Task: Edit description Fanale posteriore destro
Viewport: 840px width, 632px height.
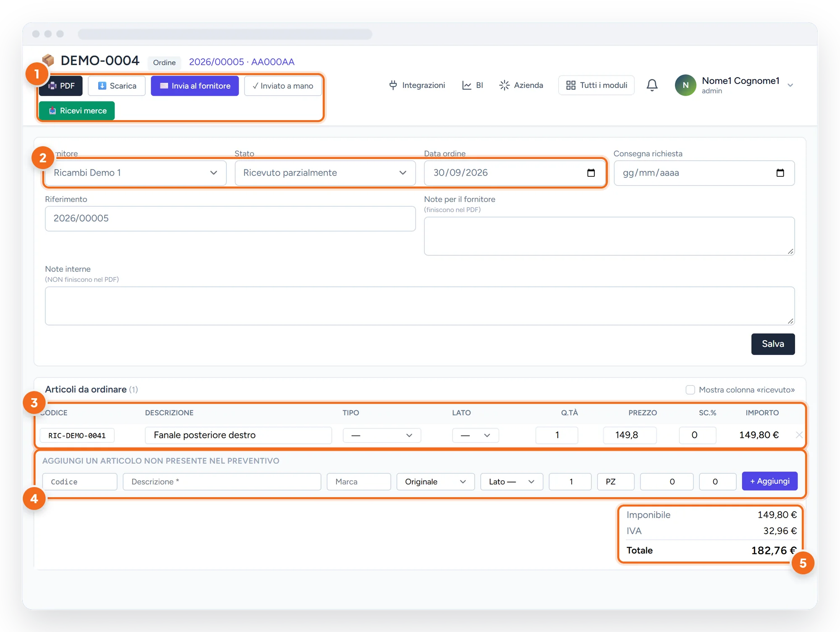Action: tap(238, 435)
